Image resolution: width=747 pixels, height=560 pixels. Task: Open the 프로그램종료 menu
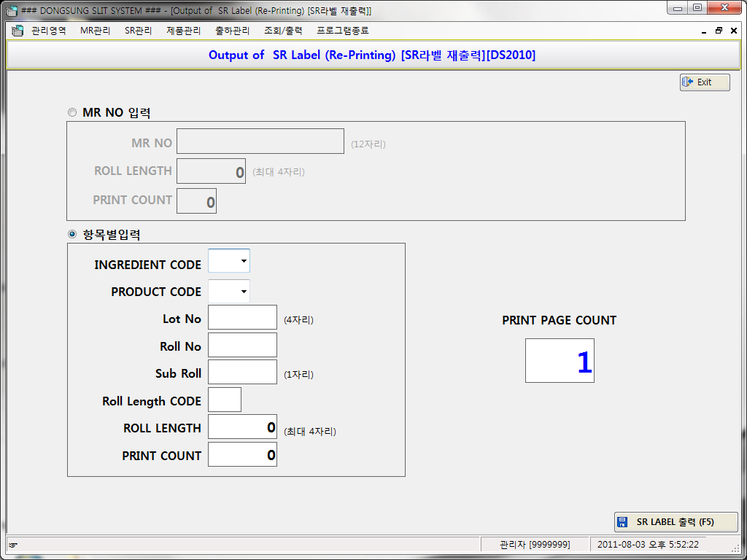coord(343,31)
